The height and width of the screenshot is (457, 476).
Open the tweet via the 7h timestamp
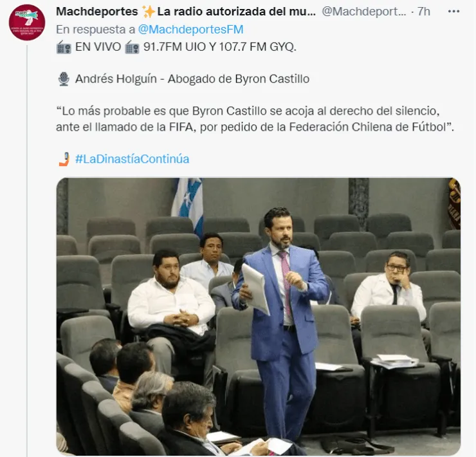pos(424,12)
